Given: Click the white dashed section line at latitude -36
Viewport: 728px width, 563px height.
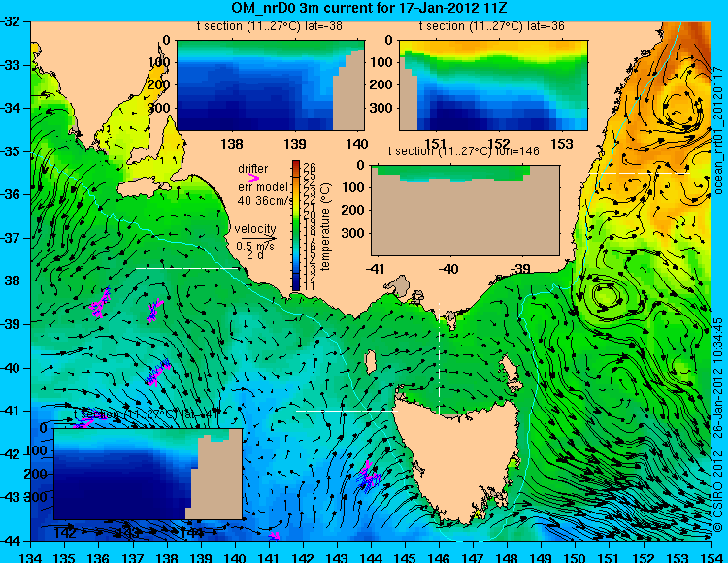Looking at the screenshot, I should [x=639, y=173].
